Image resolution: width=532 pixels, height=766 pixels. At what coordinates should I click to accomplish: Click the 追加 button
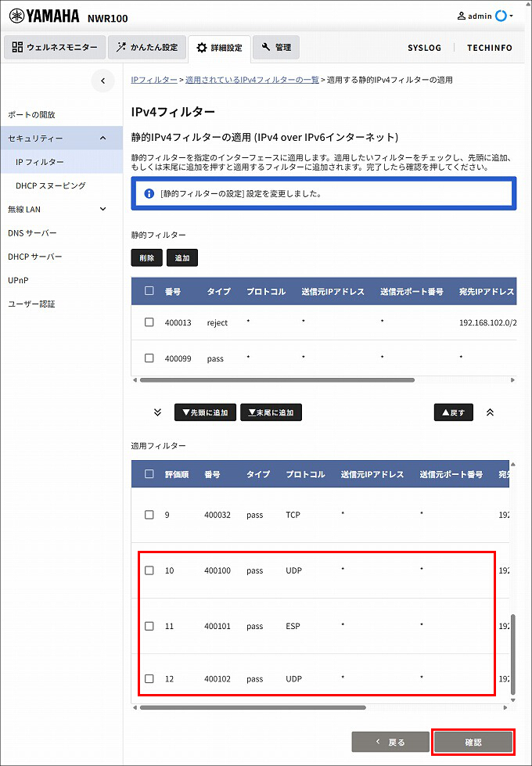click(182, 258)
